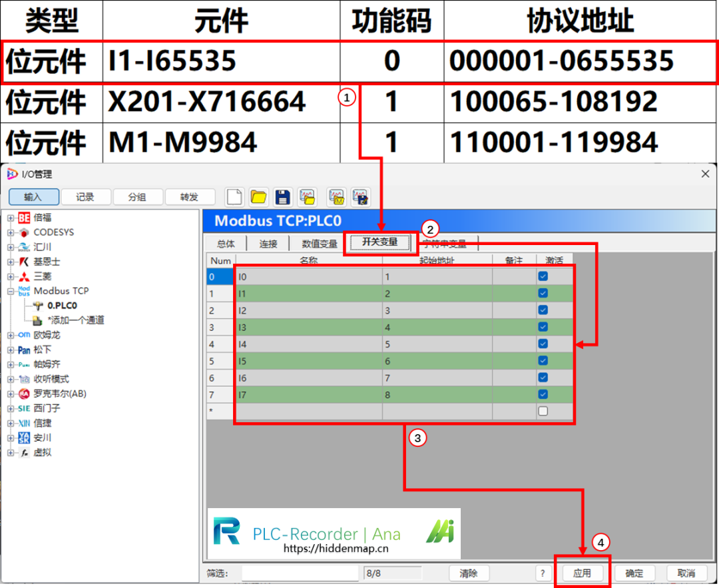The image size is (719, 588).
Task: Expand the 倍福 tree node
Action: coord(11,218)
